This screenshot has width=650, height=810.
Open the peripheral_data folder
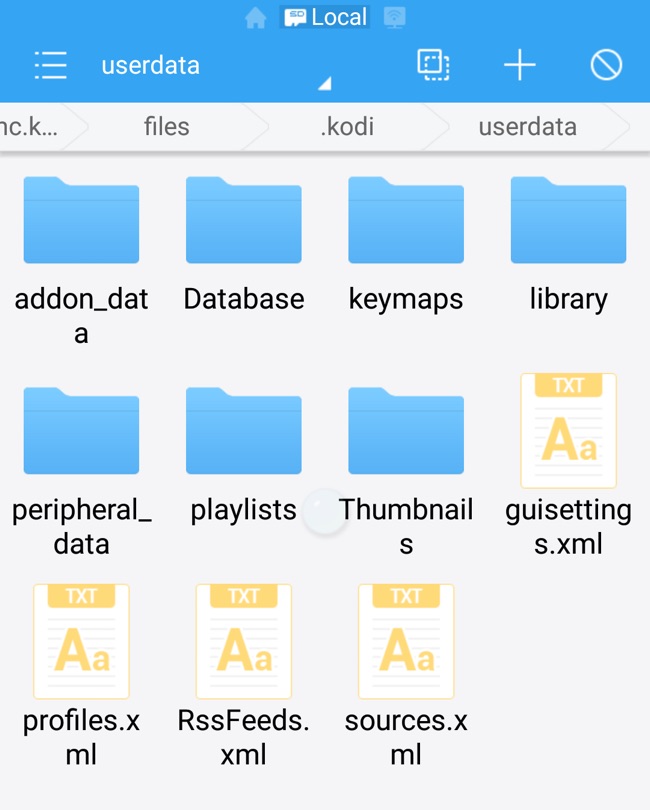pos(81,432)
